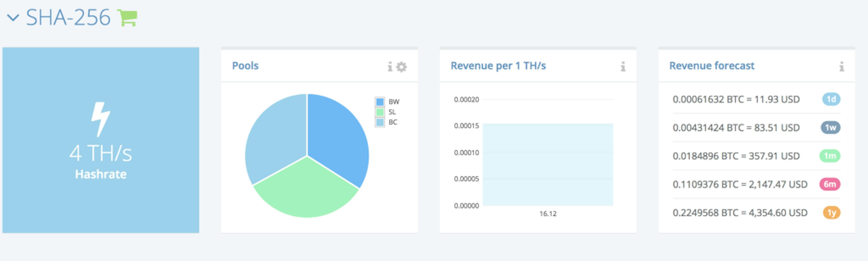868x261 pixels.
Task: Click the lightning bolt hashrate icon
Action: pos(100,119)
